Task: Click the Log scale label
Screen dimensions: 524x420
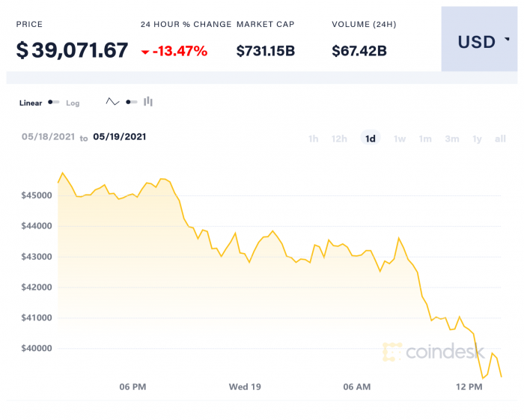Action: point(73,103)
